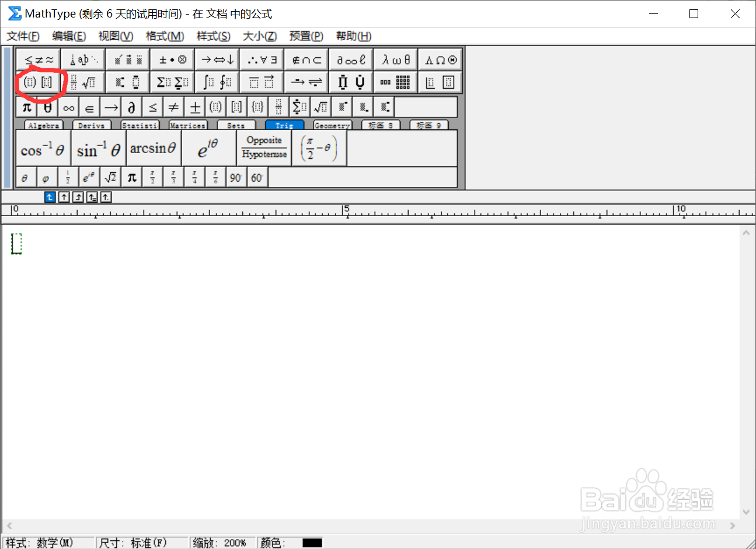Open the 编辑(E) menu
The image size is (756, 549).
coord(69,36)
